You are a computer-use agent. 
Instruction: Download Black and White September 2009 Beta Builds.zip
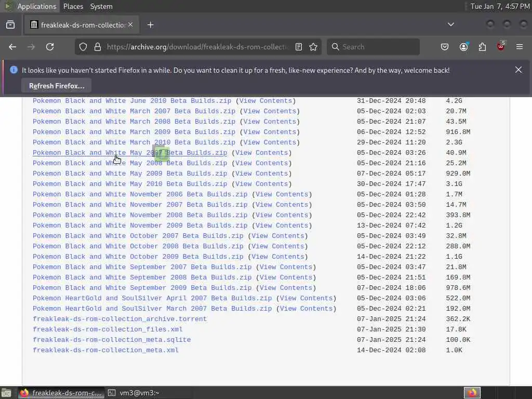(x=142, y=288)
